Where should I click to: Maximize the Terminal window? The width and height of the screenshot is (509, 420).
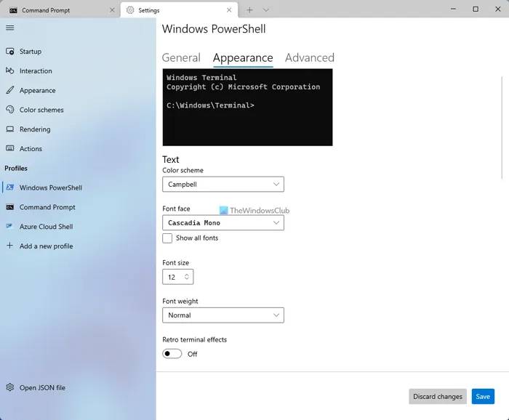click(476, 9)
